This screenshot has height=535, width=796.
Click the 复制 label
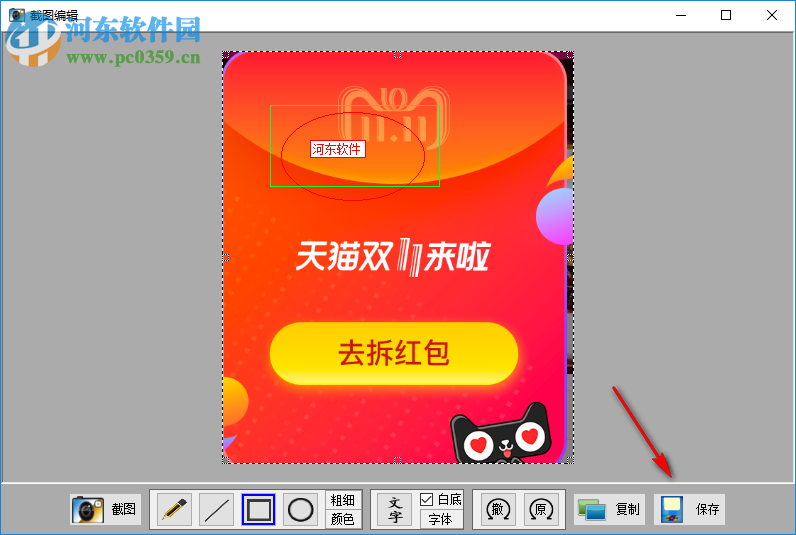tap(627, 509)
